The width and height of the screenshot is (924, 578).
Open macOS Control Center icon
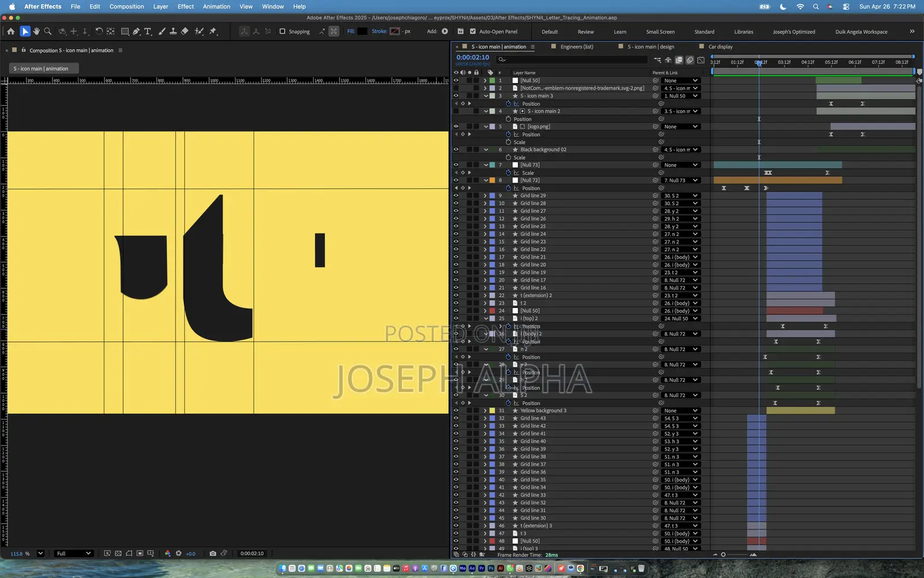[x=846, y=6]
